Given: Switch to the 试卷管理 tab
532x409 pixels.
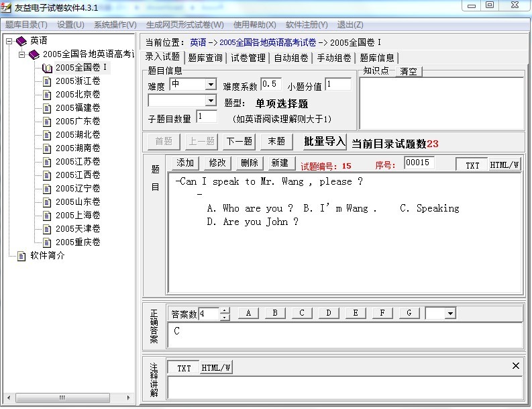Looking at the screenshot, I should 248,58.
